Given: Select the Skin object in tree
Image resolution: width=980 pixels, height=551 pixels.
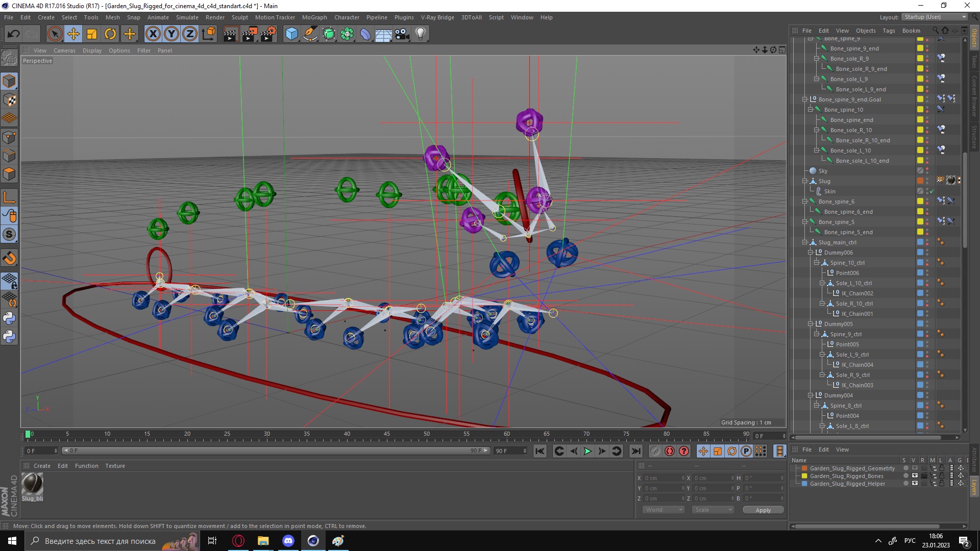Looking at the screenshot, I should 829,191.
